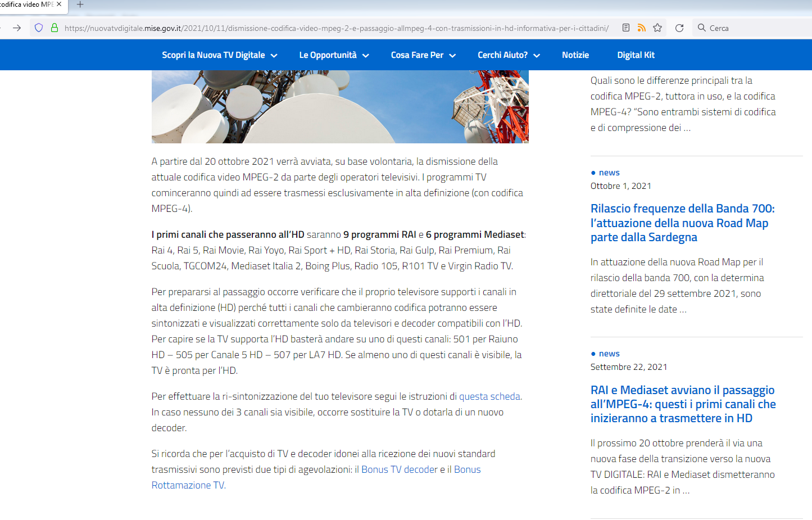
Task: Select the URL address bar
Action: (x=336, y=28)
